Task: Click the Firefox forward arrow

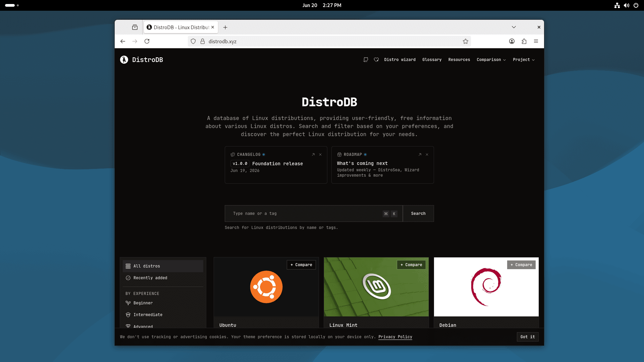Action: point(135,41)
